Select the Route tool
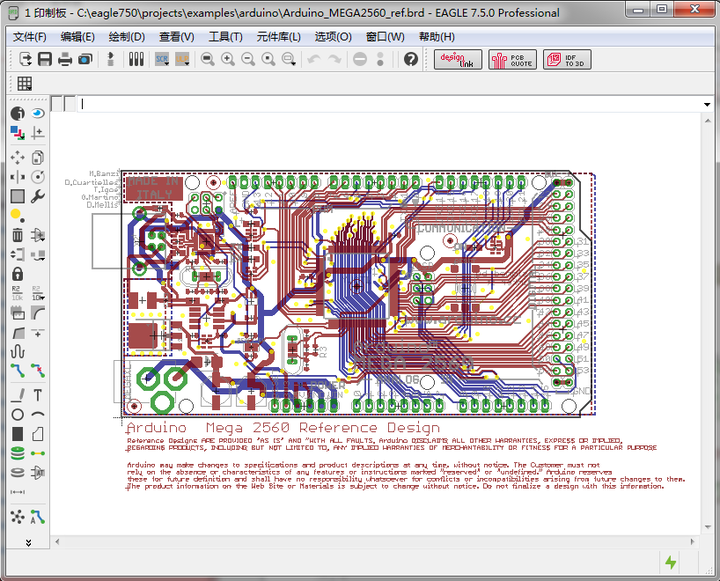The image size is (720, 581). pyautogui.click(x=17, y=370)
